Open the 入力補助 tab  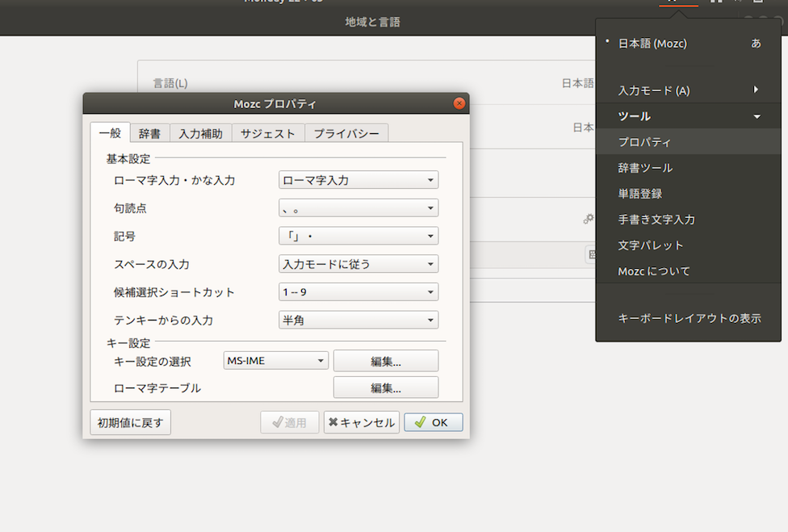tap(200, 134)
